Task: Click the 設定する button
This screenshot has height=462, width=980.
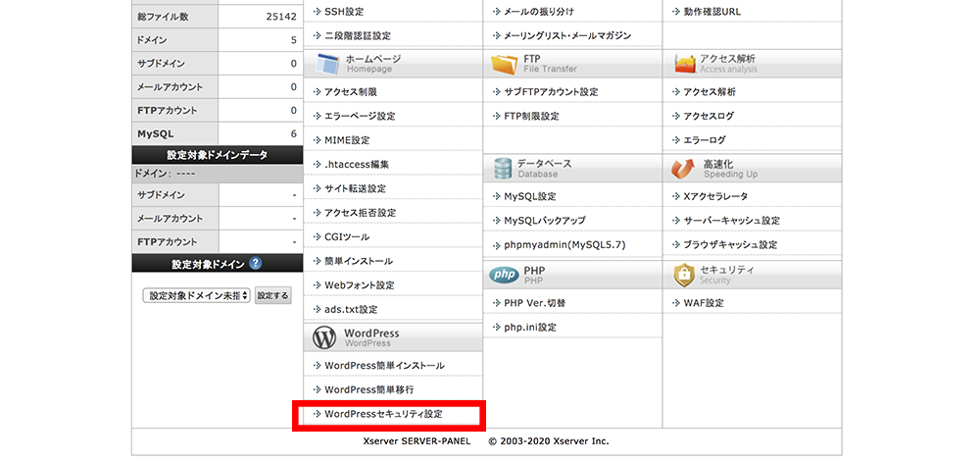Action: [273, 295]
